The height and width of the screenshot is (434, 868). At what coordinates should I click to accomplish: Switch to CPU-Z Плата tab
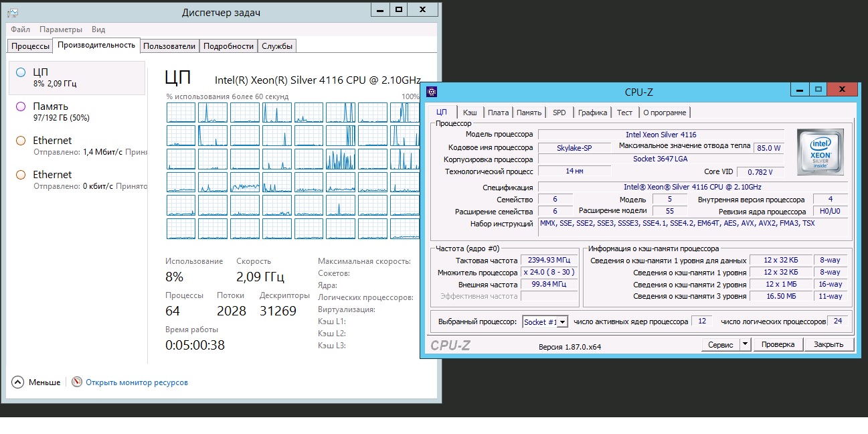[x=498, y=113]
